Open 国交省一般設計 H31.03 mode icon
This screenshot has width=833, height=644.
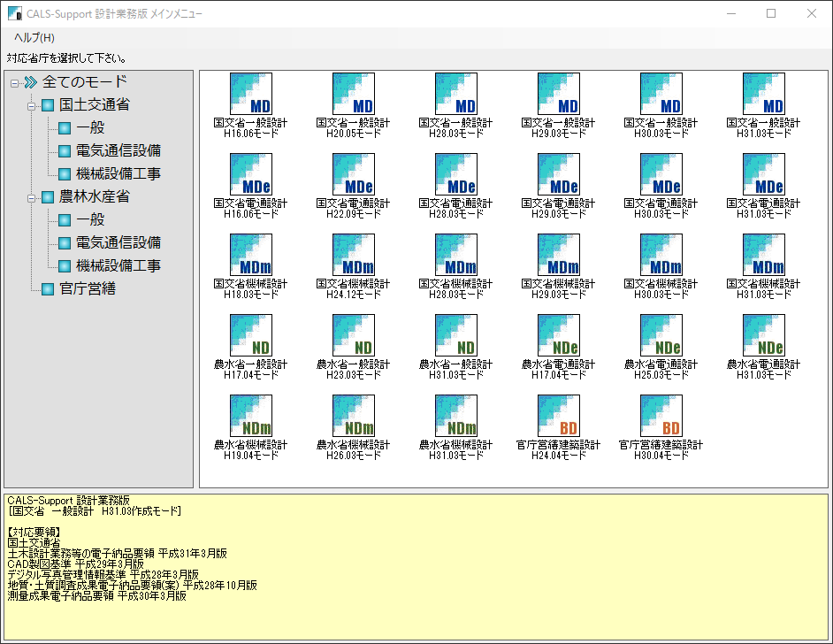[x=764, y=94]
